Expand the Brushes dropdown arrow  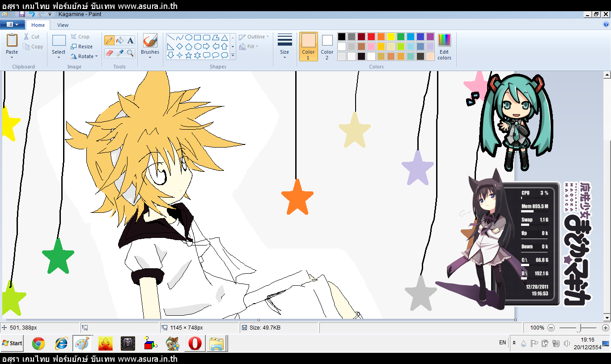pos(150,57)
